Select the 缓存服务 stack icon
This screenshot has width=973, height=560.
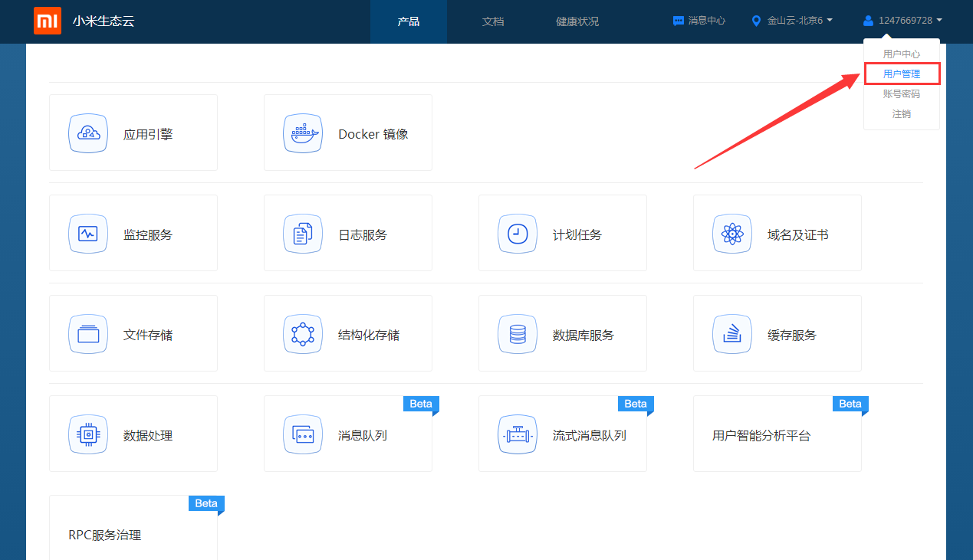pos(732,334)
